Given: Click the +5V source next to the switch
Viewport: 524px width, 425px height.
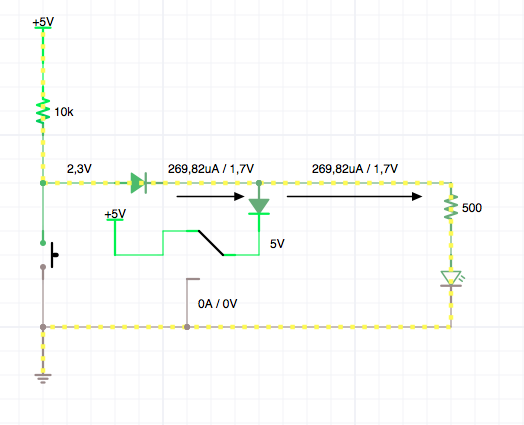Looking at the screenshot, I should (115, 215).
